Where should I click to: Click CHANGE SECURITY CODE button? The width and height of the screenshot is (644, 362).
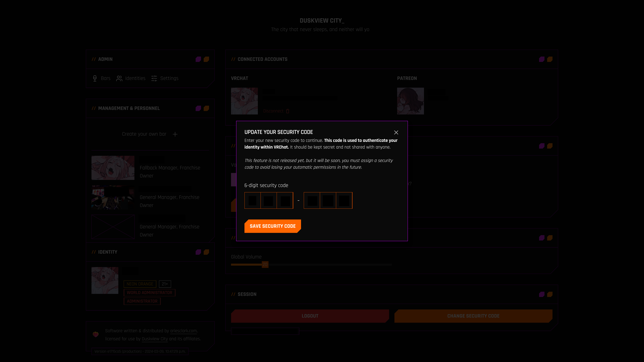point(474,316)
